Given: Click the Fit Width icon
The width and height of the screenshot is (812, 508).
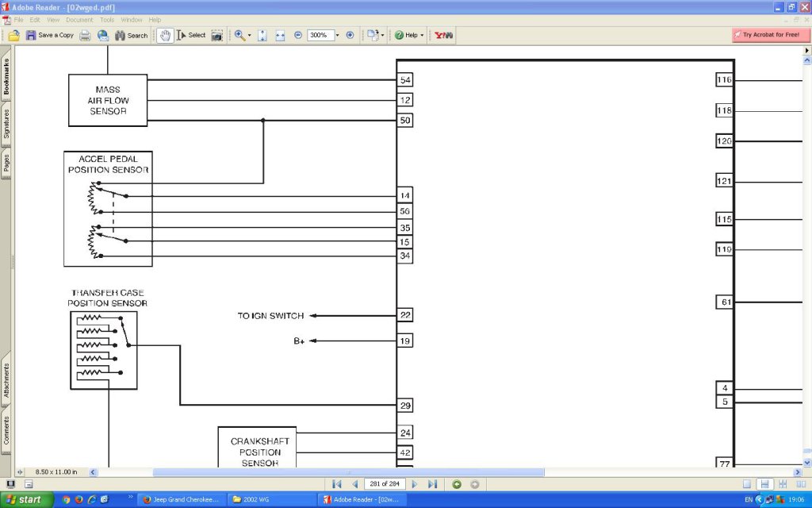Looking at the screenshot, I should 280,35.
